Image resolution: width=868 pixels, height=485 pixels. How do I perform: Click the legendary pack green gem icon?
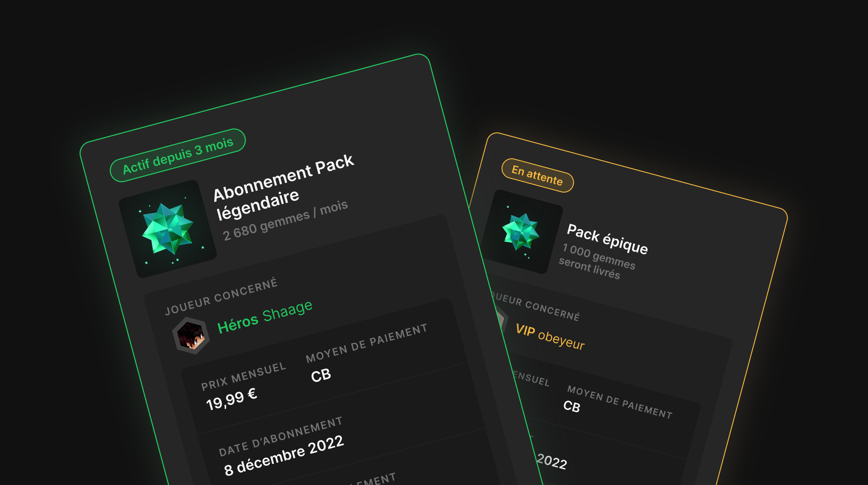pyautogui.click(x=167, y=229)
